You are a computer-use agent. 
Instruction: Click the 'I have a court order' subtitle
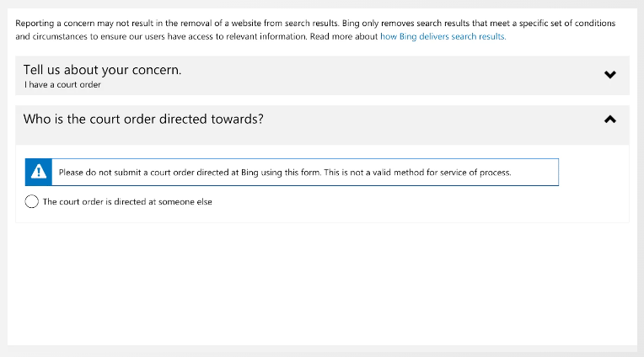(62, 84)
